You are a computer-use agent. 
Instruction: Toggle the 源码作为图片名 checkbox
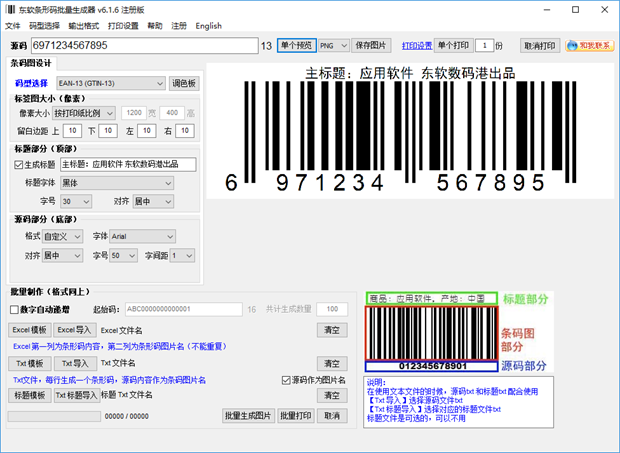tap(286, 380)
